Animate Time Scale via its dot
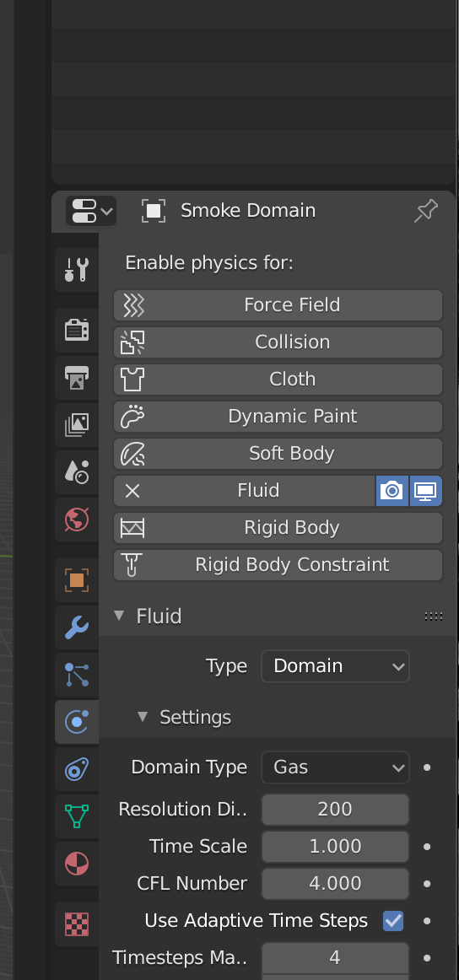The image size is (459, 980). [x=427, y=847]
